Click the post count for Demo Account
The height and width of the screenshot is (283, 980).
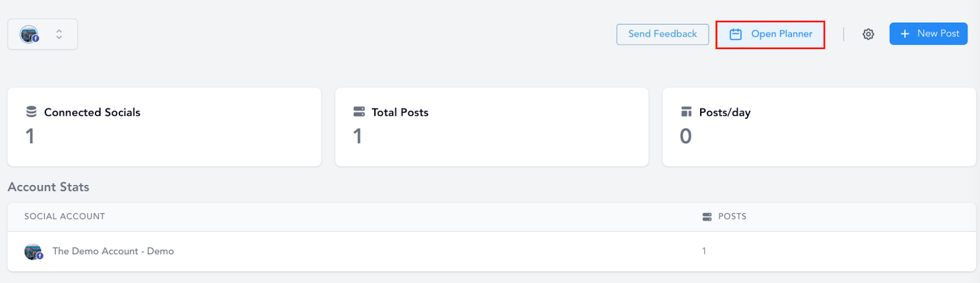tap(704, 251)
